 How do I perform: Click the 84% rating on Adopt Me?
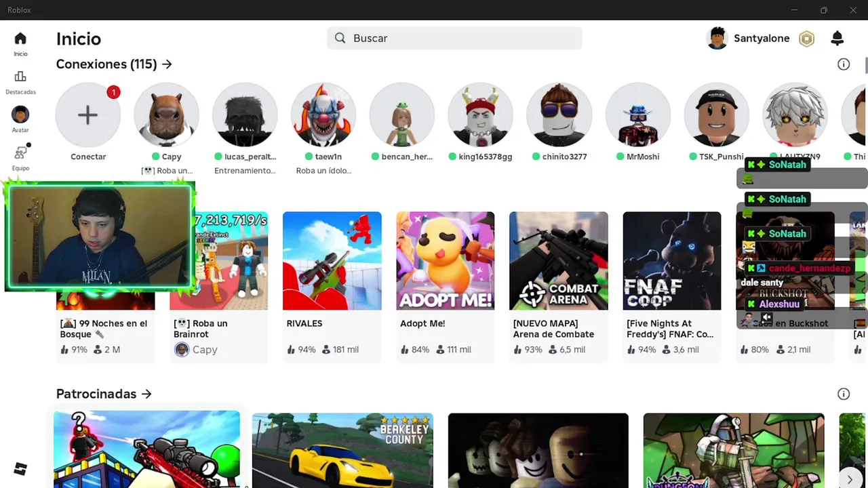415,350
